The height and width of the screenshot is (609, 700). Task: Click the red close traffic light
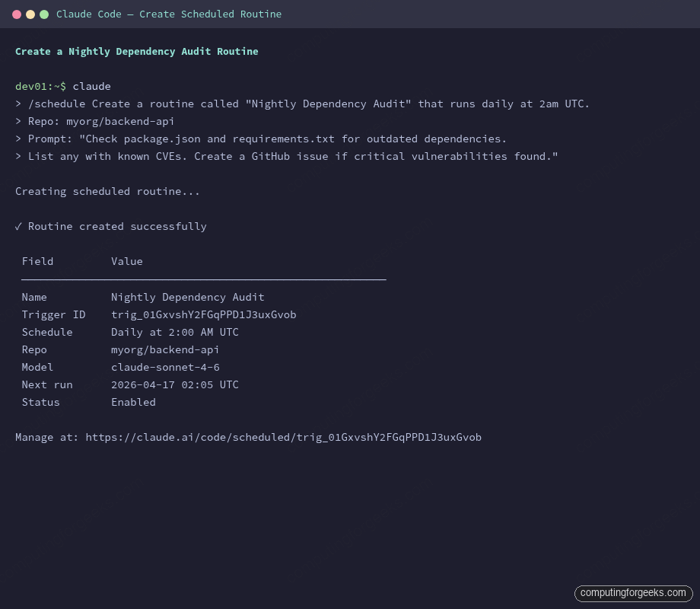[17, 14]
